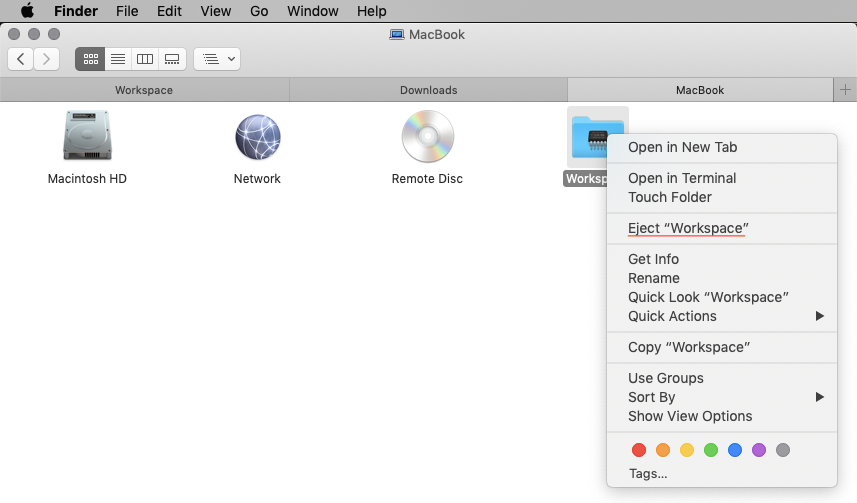The width and height of the screenshot is (857, 503).
Task: Open the Edit menu
Action: pos(169,11)
